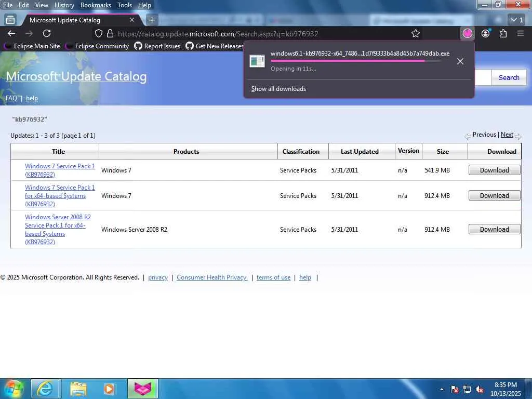The image size is (532, 399).
Task: Click the Microsoft Update Catalog heading link
Action: click(x=76, y=76)
